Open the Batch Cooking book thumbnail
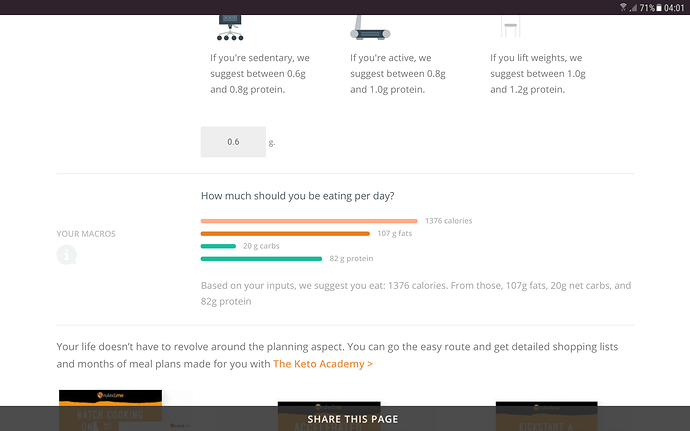The height and width of the screenshot is (431, 690). click(x=110, y=410)
